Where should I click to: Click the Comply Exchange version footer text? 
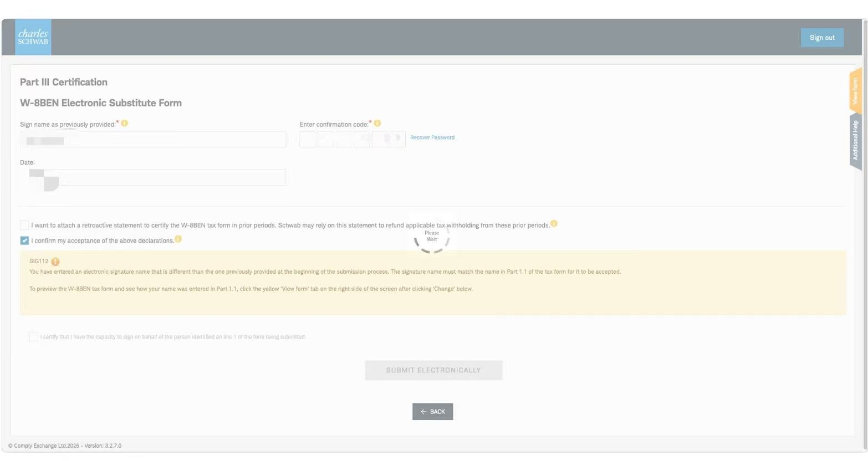(x=65, y=445)
